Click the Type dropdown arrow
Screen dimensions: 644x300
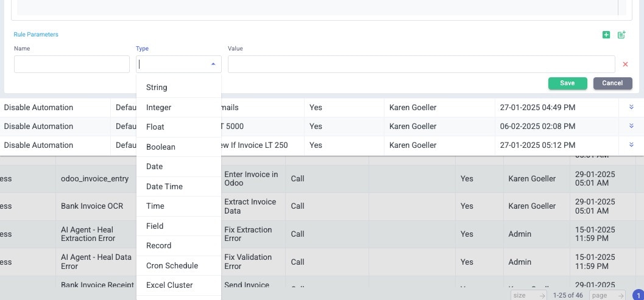tap(213, 64)
